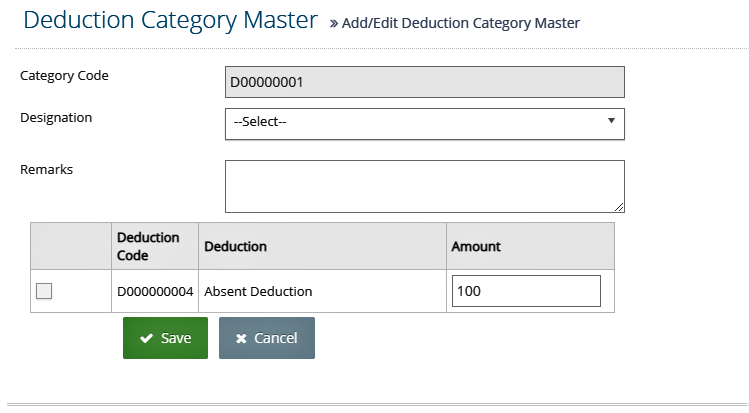Click into the Remarks text area

tap(425, 186)
